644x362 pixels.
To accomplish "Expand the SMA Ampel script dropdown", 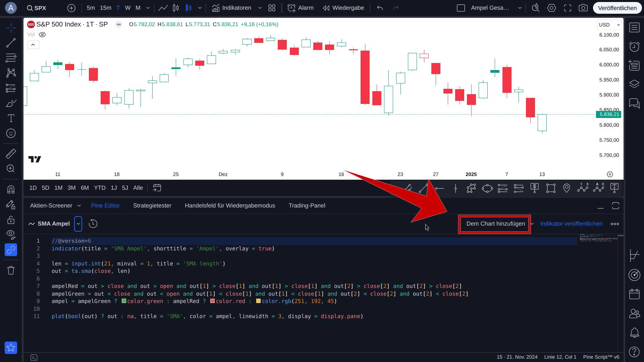I will (x=78, y=224).
